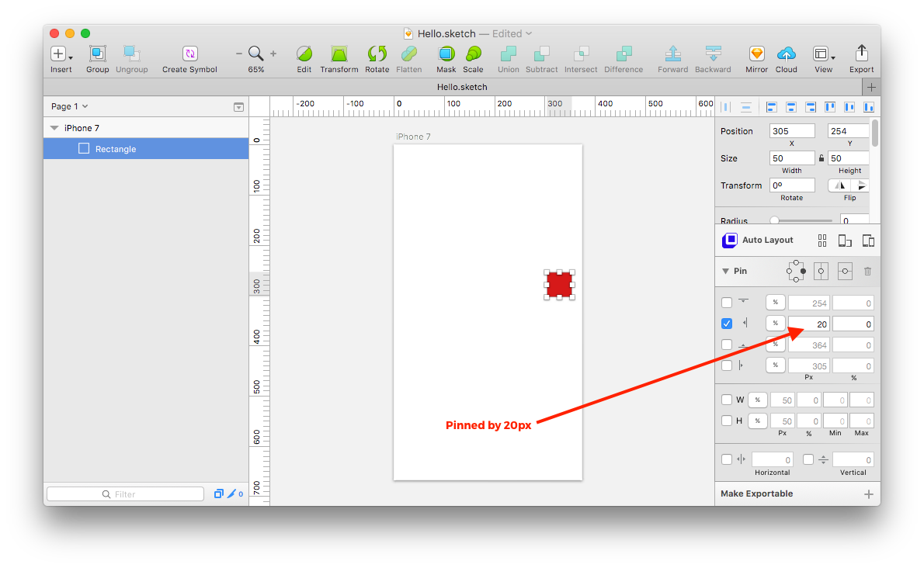
Task: Click the size lock icon
Action: point(822,158)
